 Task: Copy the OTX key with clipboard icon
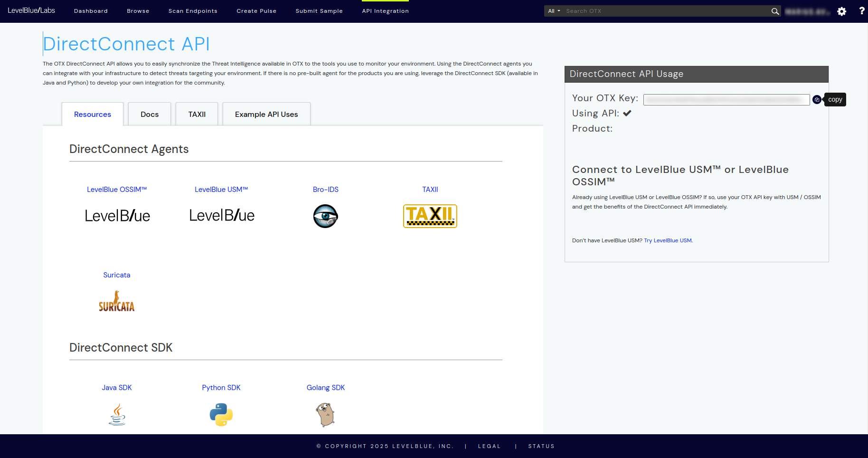tap(817, 99)
